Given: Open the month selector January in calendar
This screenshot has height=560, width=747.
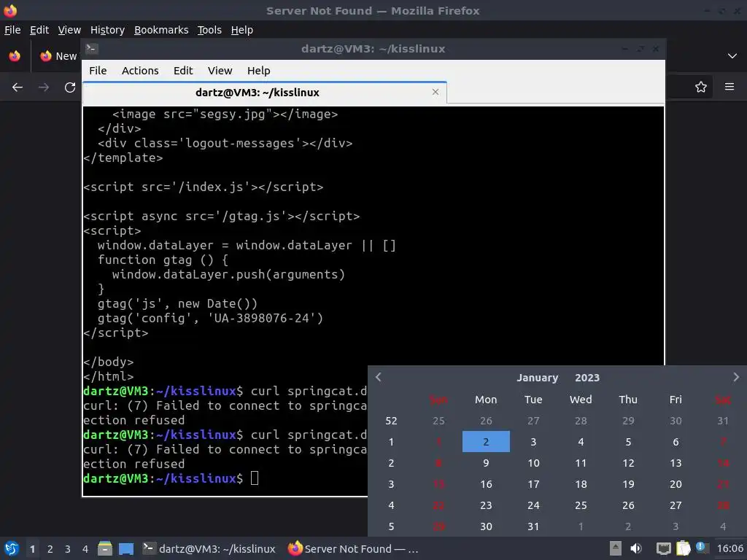Looking at the screenshot, I should click(538, 378).
